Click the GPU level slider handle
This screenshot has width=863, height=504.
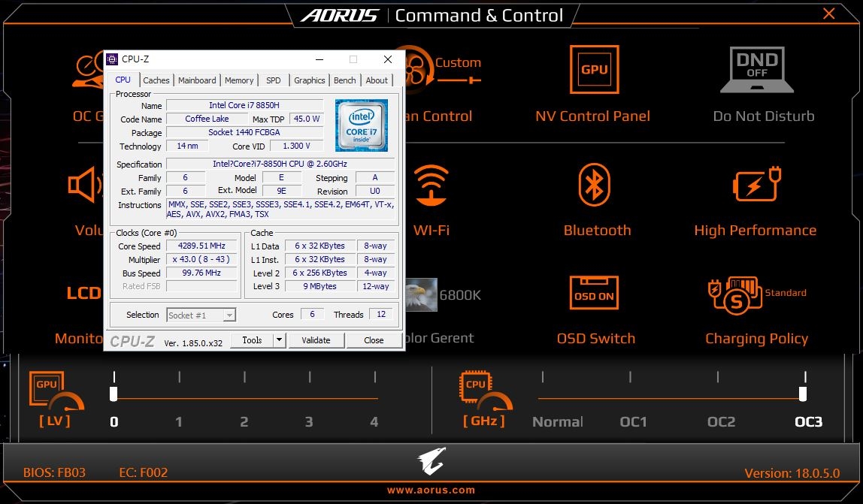click(114, 394)
